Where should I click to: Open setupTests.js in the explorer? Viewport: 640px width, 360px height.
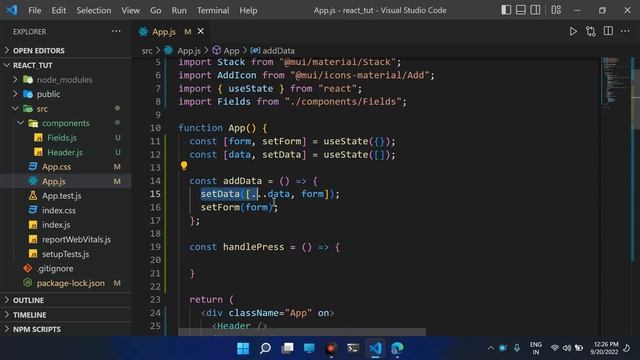pos(65,254)
